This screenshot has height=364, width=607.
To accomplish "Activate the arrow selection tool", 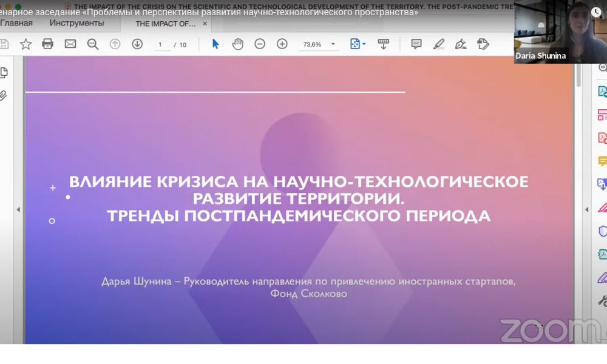I will tap(215, 44).
